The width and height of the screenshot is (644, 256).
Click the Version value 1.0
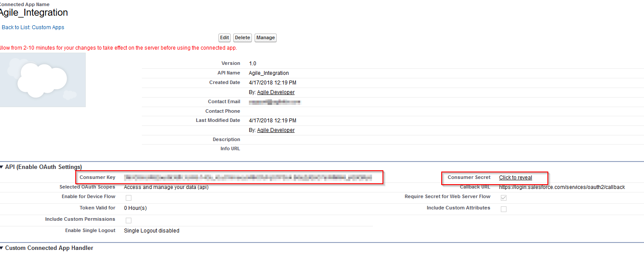(253, 64)
